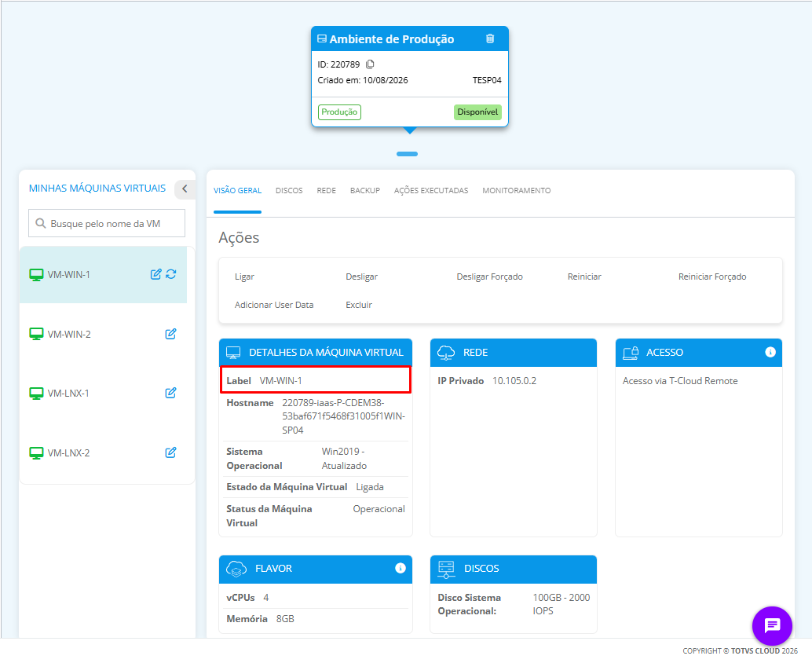
Task: Click the Excluir action
Action: pos(359,305)
